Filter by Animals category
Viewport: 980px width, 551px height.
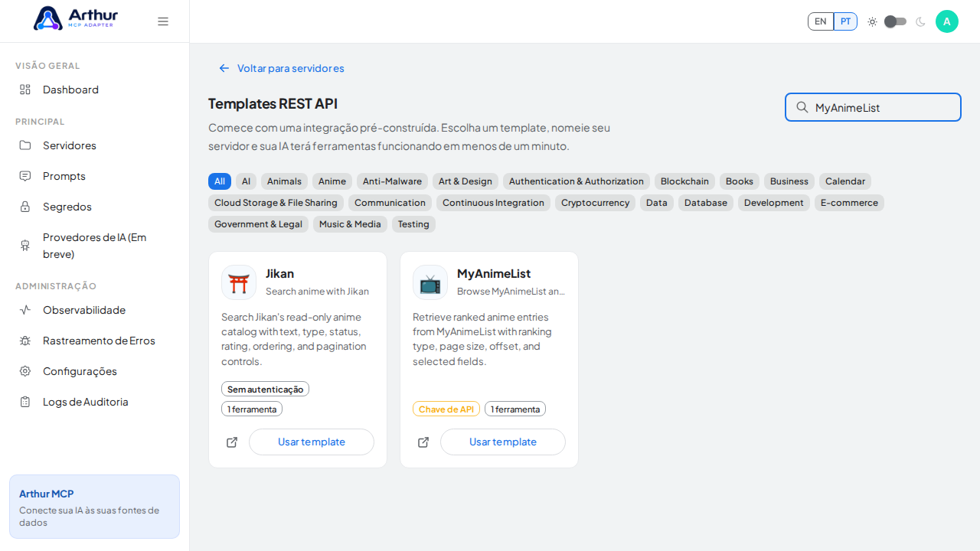(284, 181)
